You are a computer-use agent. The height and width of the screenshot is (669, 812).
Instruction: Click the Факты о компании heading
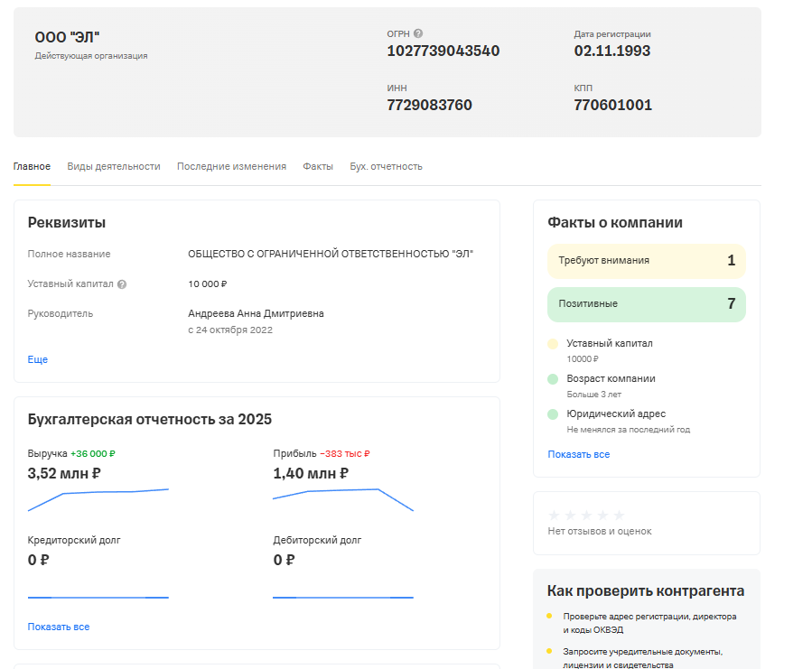[615, 223]
